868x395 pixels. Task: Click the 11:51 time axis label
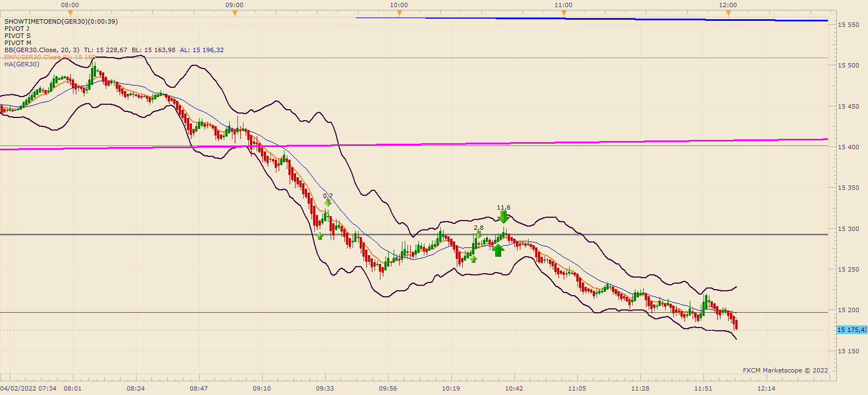click(x=704, y=388)
